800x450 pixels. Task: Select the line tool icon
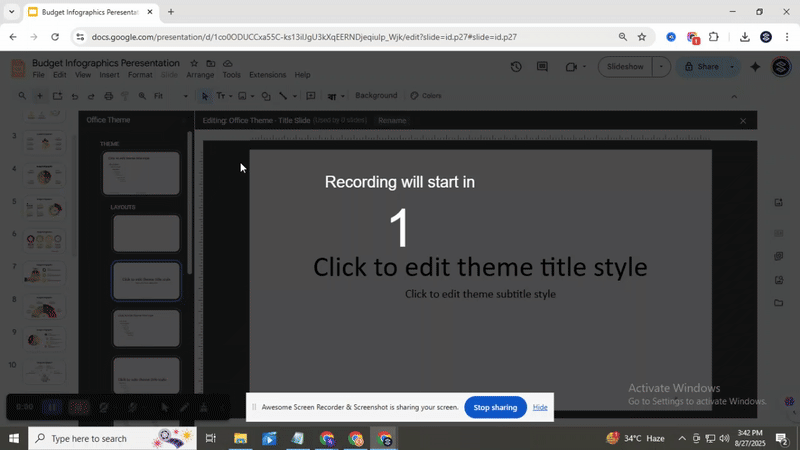pyautogui.click(x=283, y=96)
